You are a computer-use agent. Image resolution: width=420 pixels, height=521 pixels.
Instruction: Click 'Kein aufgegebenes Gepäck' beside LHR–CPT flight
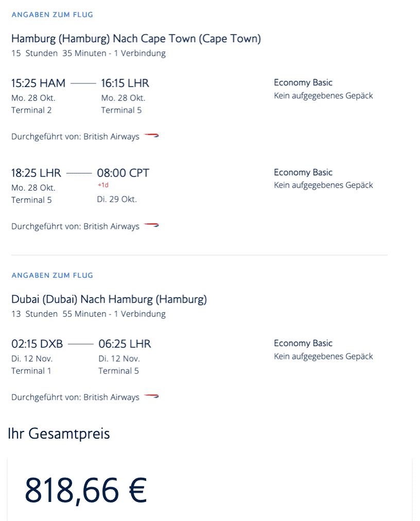point(323,185)
